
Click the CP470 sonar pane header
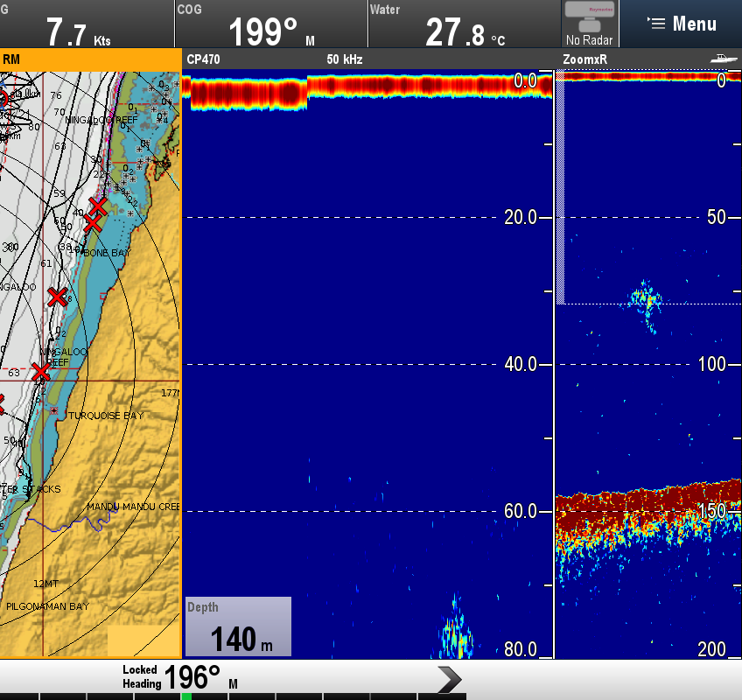(x=203, y=59)
